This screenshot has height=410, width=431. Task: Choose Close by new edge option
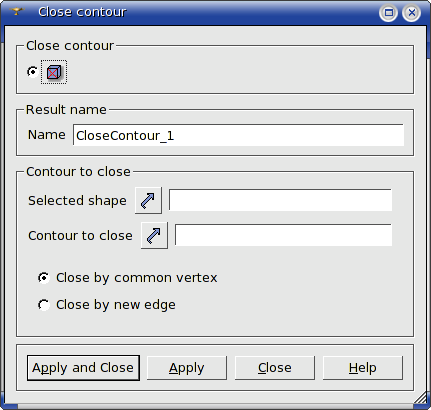107,305
